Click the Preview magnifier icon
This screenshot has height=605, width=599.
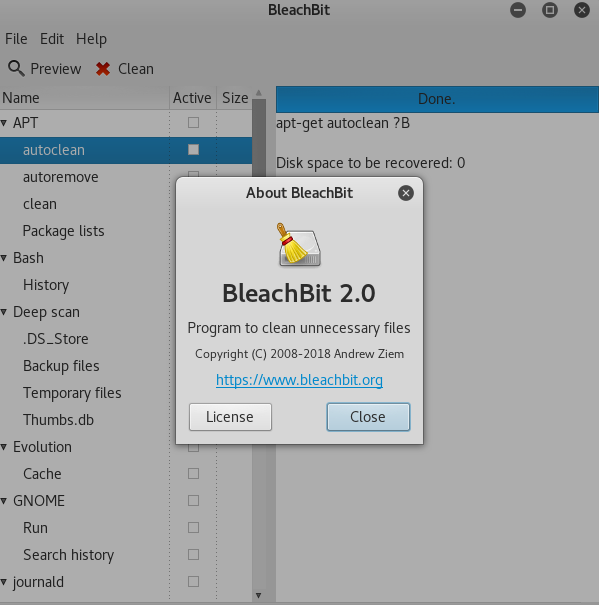coord(16,69)
